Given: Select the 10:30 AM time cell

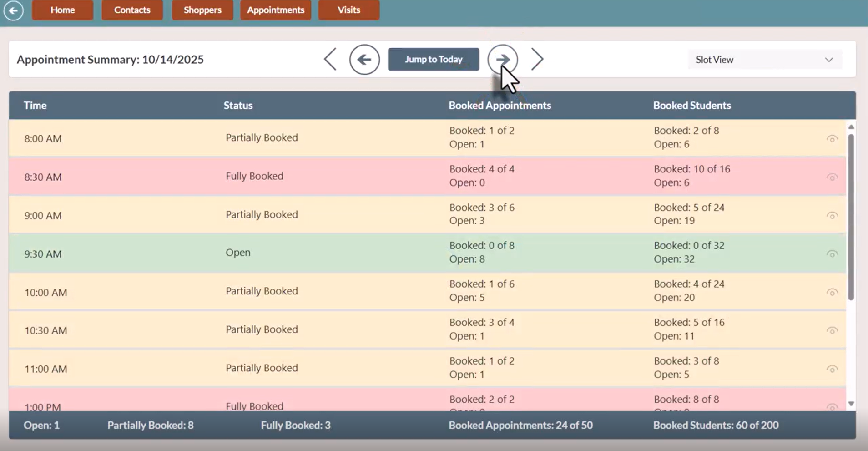Looking at the screenshot, I should (x=45, y=330).
